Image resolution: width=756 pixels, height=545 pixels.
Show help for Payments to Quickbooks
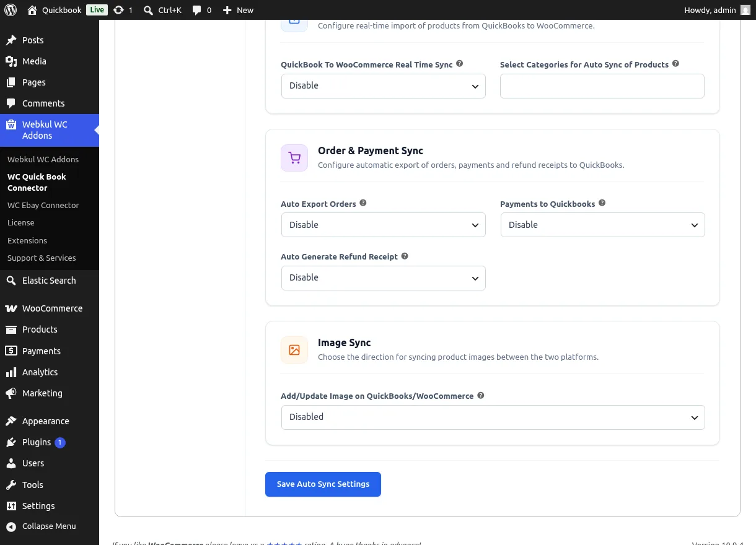(602, 203)
